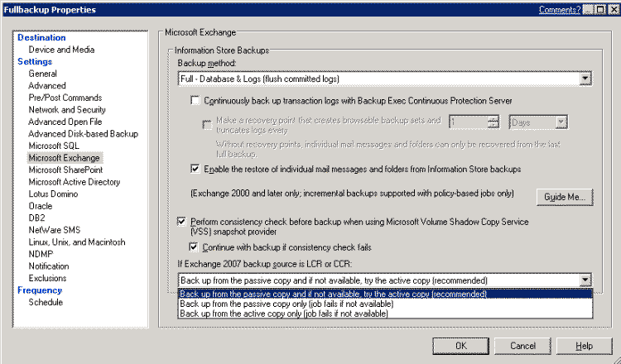Toggle continuous transaction log backup checkbox
Viewport: 621px width, 364px height.
195,100
